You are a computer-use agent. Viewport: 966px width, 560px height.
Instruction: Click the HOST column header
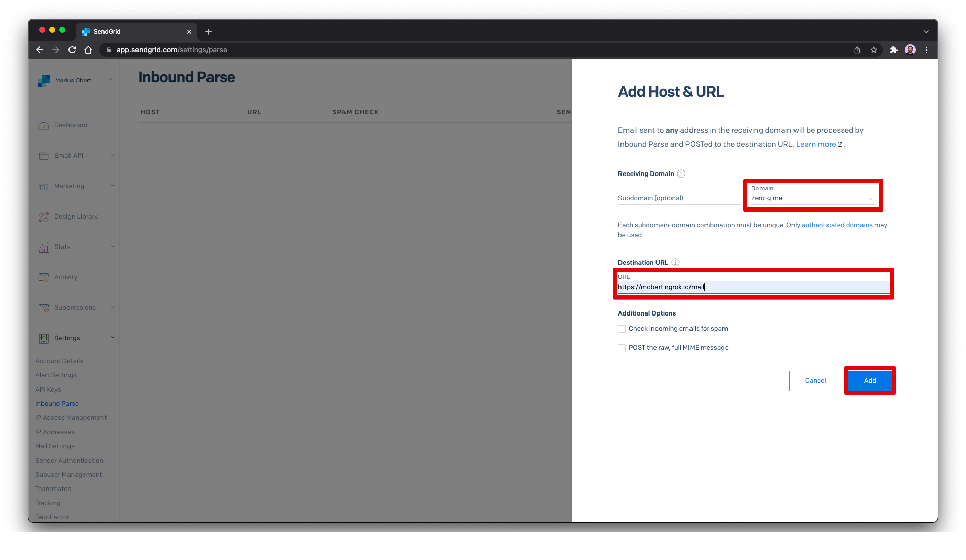150,112
